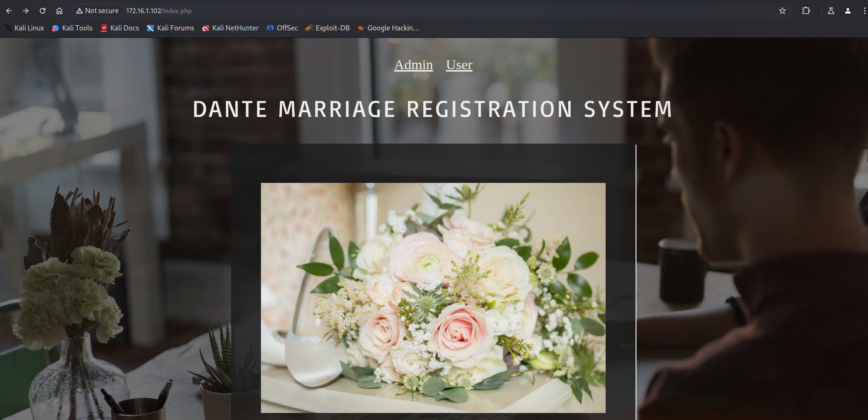
Task: Open the Kali Docs bookmark
Action: coord(120,28)
